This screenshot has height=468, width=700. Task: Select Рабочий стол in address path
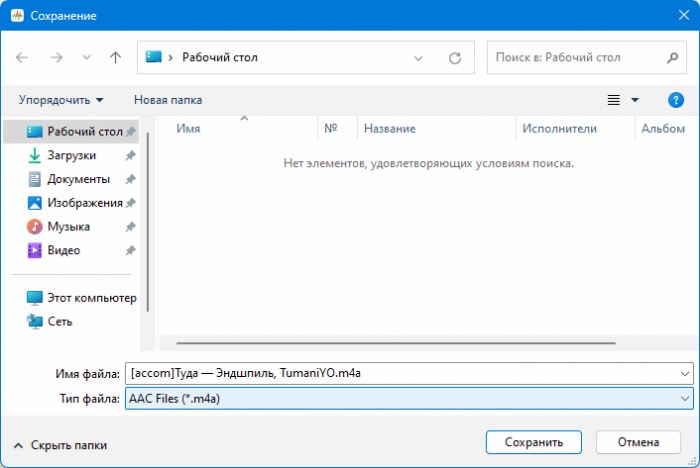[220, 57]
